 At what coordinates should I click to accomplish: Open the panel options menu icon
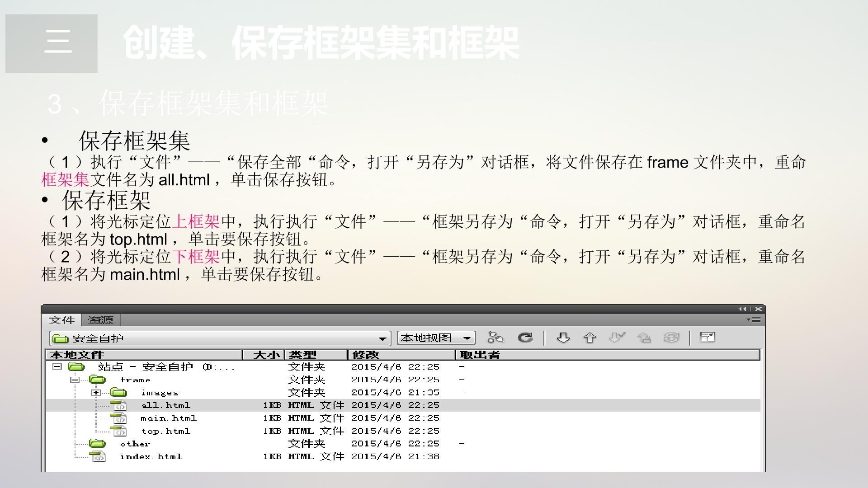pos(753,320)
